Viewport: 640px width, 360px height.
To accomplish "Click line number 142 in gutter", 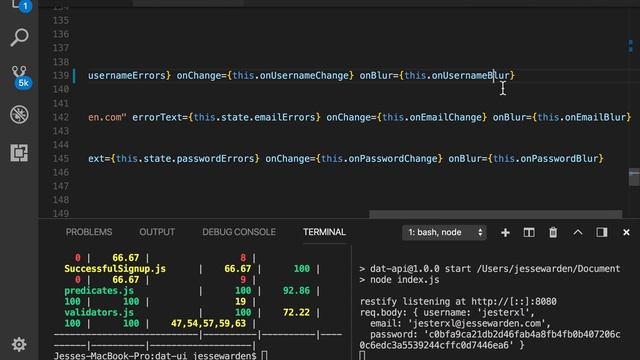I will point(60,117).
